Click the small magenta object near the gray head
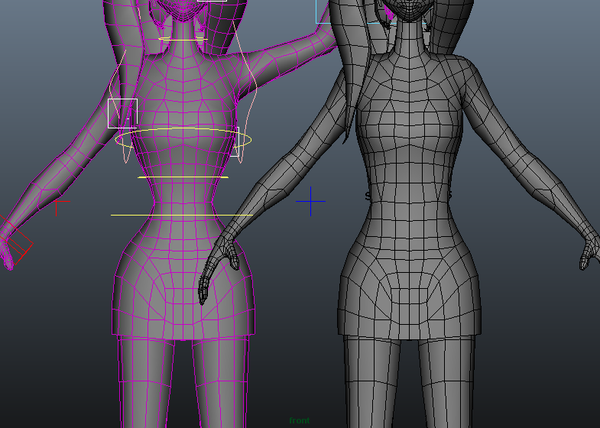Screen dimensions: 600x428 (x=390, y=14)
